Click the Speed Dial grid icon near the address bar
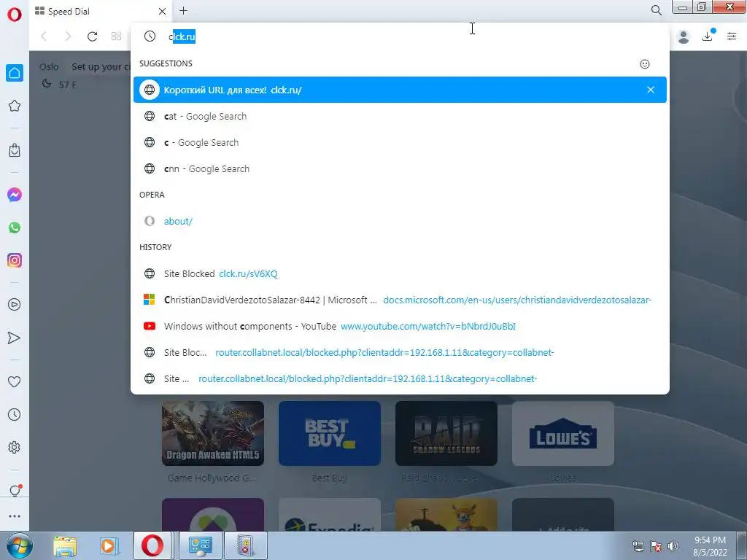Screen dimensions: 747x560 [x=116, y=36]
